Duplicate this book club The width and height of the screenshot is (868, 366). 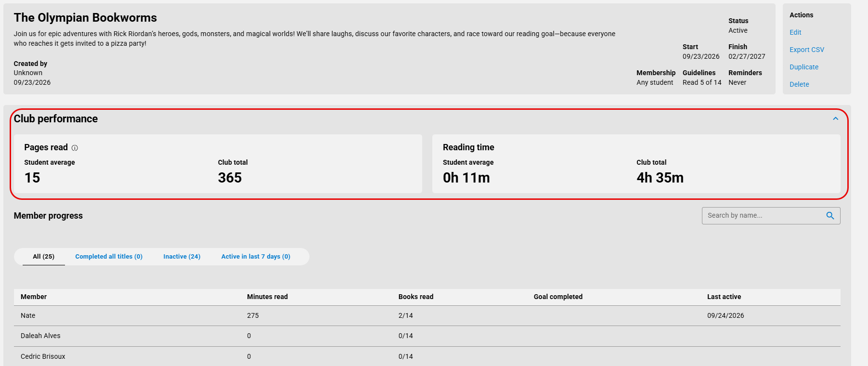804,67
